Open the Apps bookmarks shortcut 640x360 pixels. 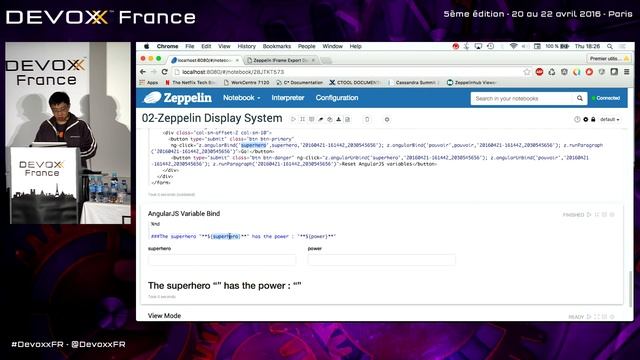(x=149, y=82)
